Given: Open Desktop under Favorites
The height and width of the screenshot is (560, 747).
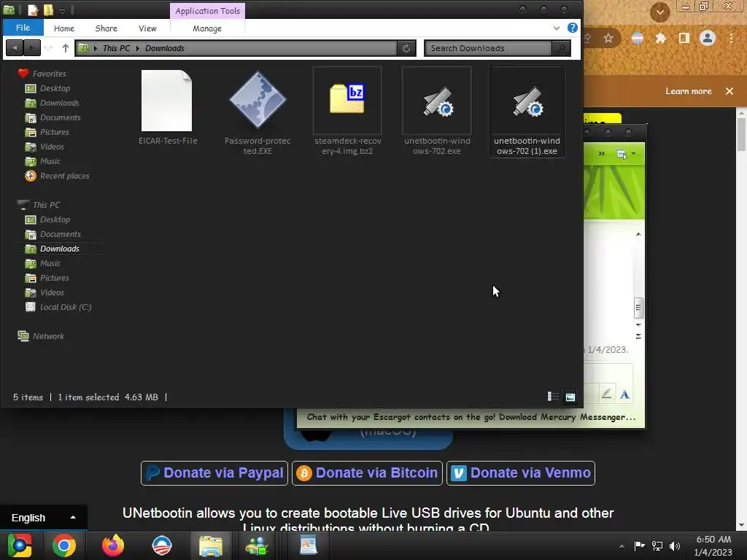Looking at the screenshot, I should (55, 88).
